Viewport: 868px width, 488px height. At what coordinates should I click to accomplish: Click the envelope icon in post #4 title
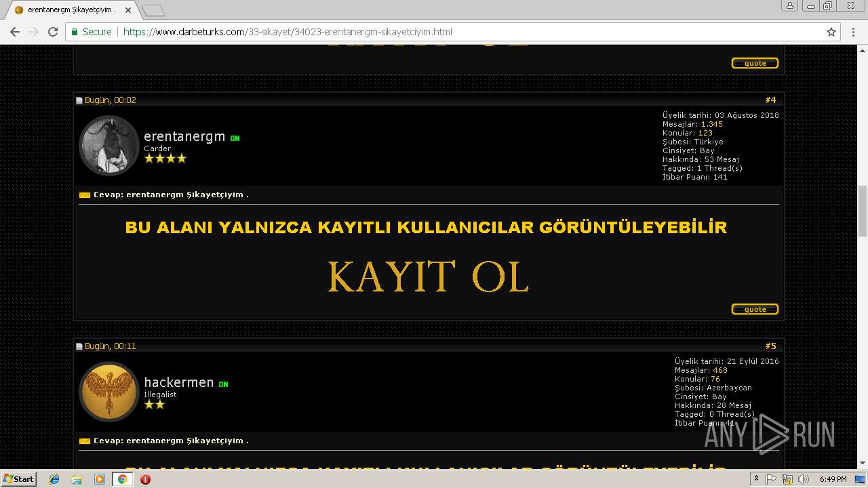85,195
